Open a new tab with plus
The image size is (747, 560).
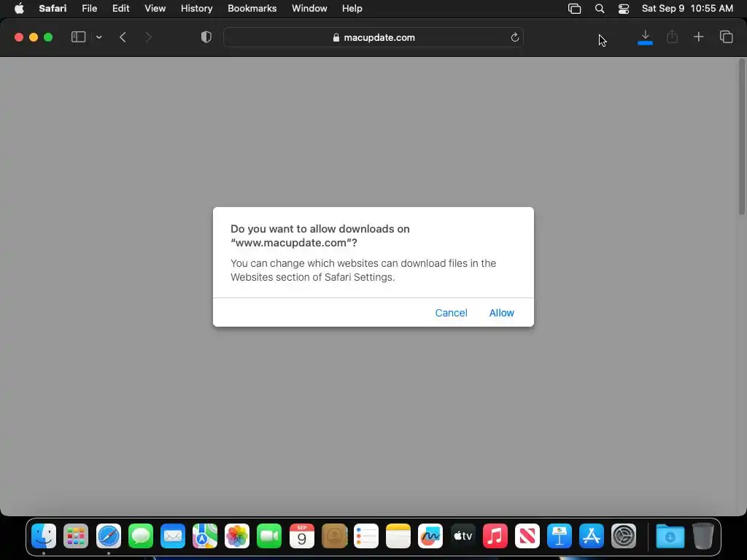click(x=698, y=37)
